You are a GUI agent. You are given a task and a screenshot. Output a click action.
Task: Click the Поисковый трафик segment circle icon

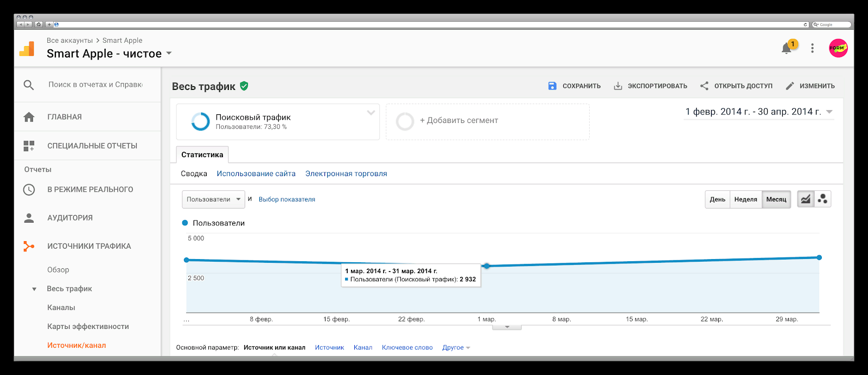tap(200, 121)
